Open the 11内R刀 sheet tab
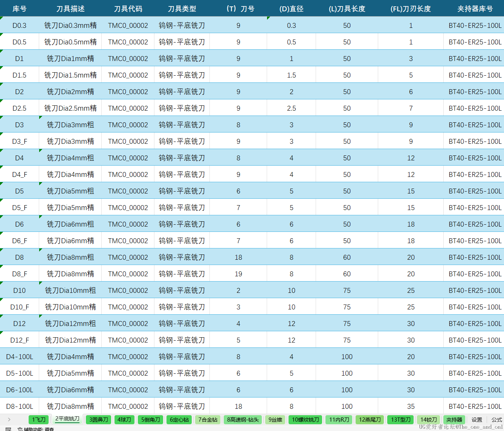This screenshot has height=431, width=504. (x=339, y=419)
